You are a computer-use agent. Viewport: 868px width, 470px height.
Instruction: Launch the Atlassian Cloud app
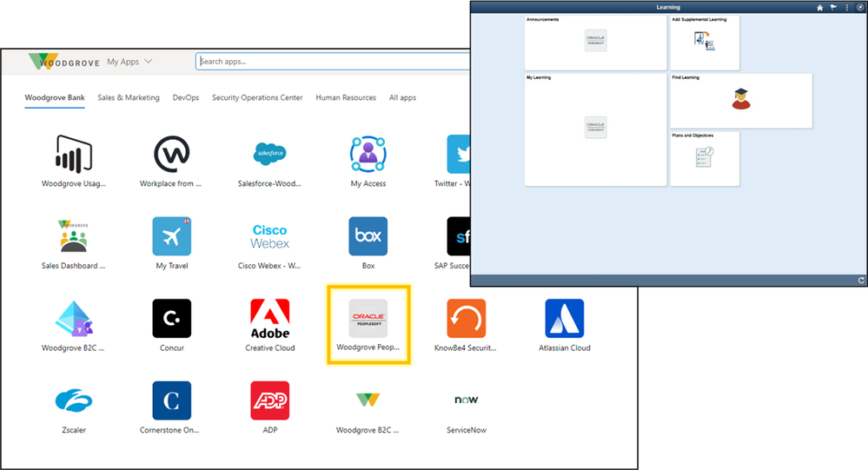565,326
